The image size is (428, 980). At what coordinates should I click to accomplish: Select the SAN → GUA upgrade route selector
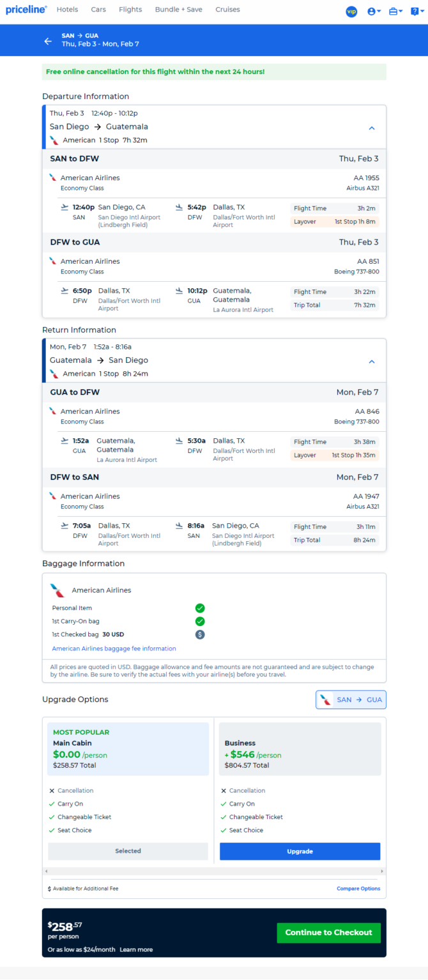[351, 700]
